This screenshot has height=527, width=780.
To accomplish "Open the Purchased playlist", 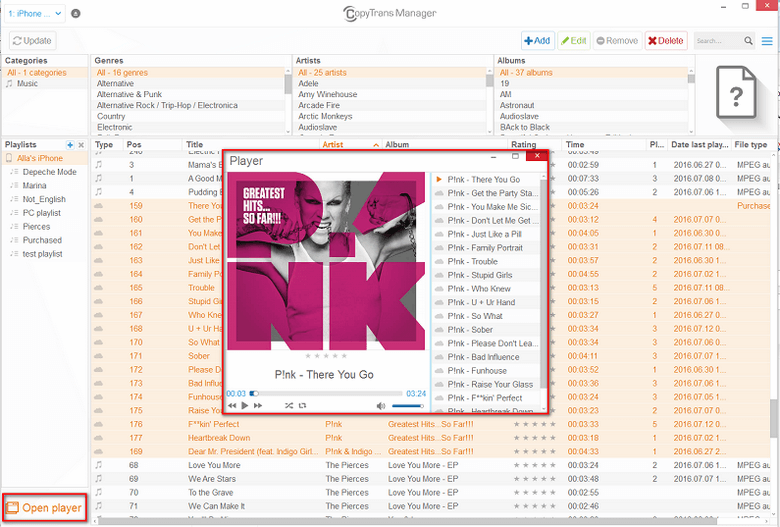I will pyautogui.click(x=42, y=240).
